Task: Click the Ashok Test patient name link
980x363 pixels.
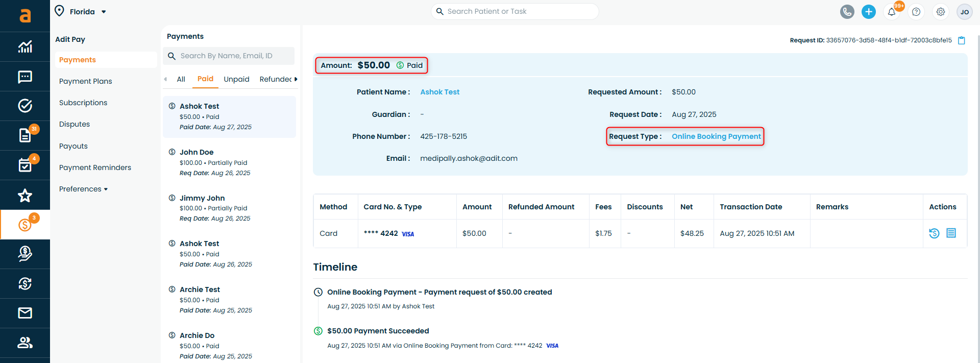Action: [x=439, y=92]
